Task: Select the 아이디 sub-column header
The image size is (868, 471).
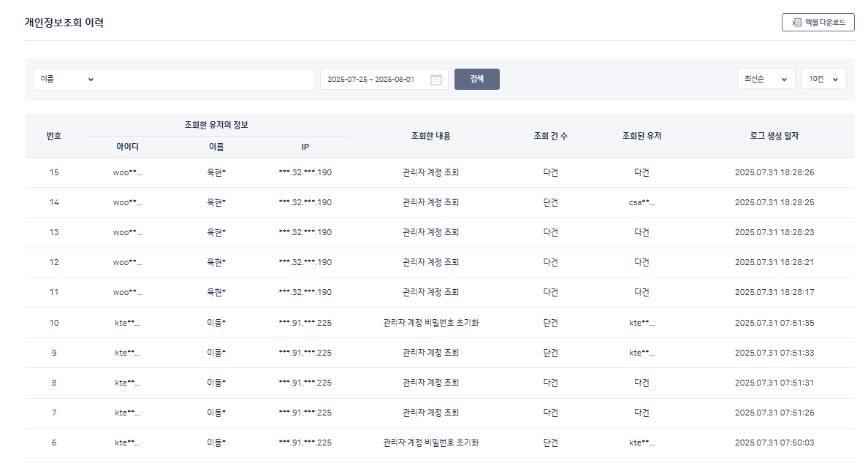Action: click(x=127, y=147)
